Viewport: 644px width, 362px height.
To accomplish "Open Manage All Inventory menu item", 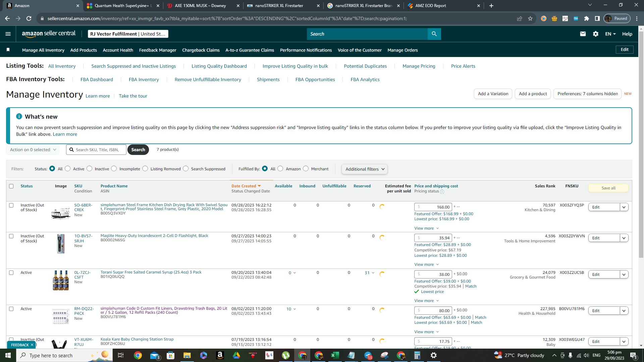I will click(43, 50).
